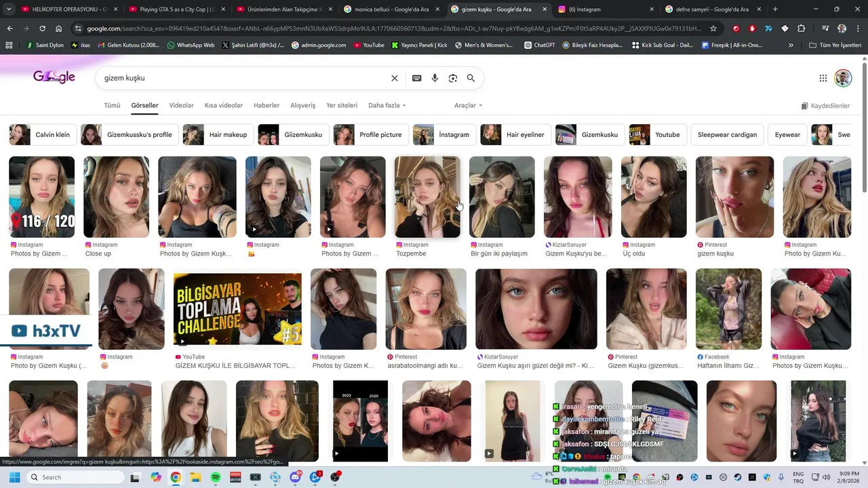
Task: Open File Explorer from the taskbar
Action: [195, 477]
